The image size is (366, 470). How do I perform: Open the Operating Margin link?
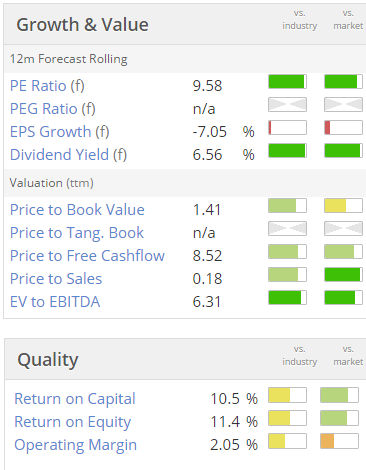pyautogui.click(x=75, y=445)
